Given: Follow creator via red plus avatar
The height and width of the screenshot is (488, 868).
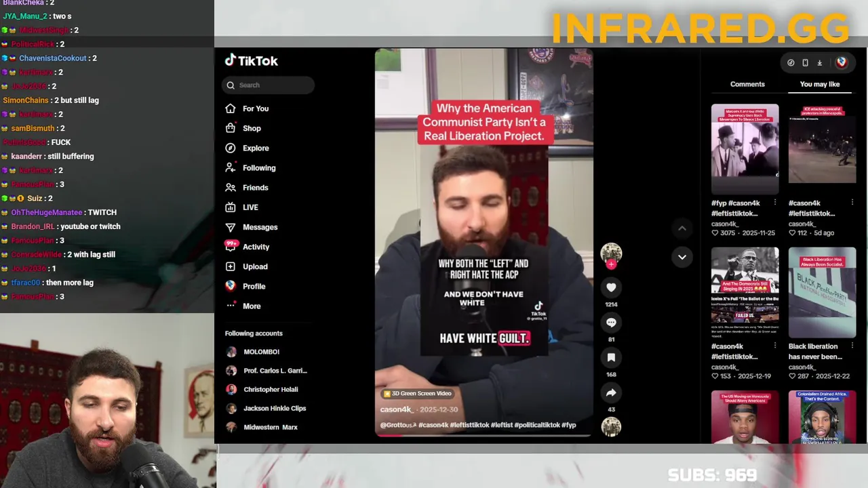Looking at the screenshot, I should (x=611, y=264).
